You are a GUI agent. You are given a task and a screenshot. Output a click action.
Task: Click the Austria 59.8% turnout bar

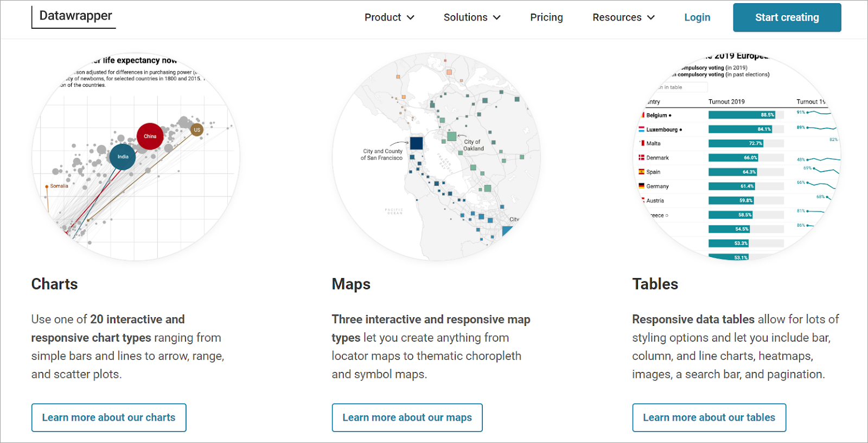[731, 201]
